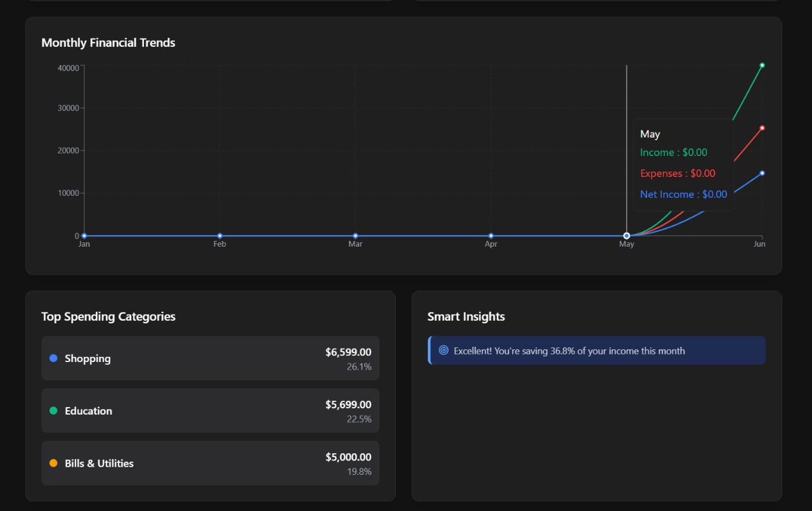This screenshot has width=812, height=511.
Task: Click the $6,599.00 Shopping amount
Action: (x=348, y=352)
